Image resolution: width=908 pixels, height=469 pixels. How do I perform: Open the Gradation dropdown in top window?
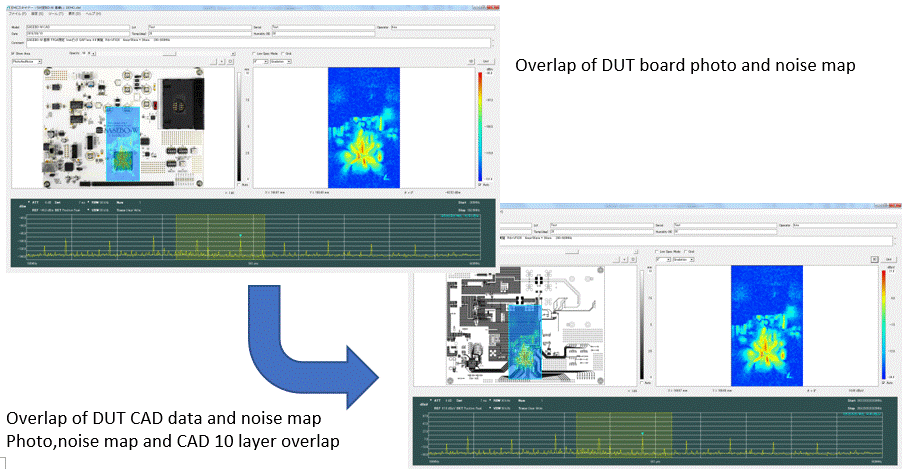coord(281,61)
